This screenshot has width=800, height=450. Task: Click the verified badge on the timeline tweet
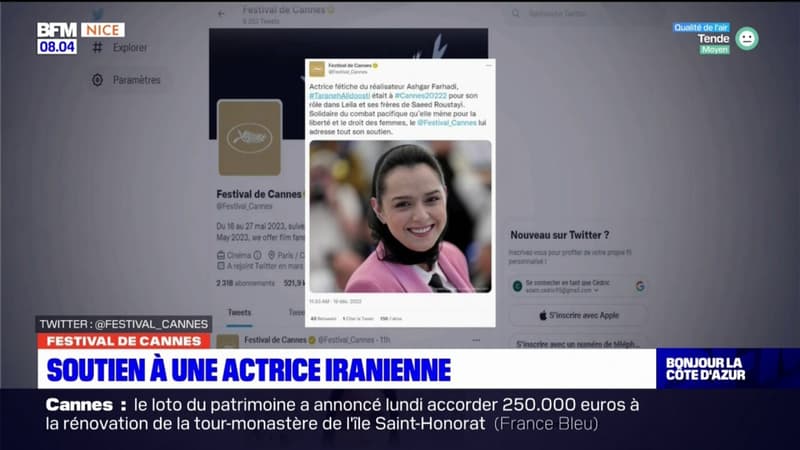point(312,340)
